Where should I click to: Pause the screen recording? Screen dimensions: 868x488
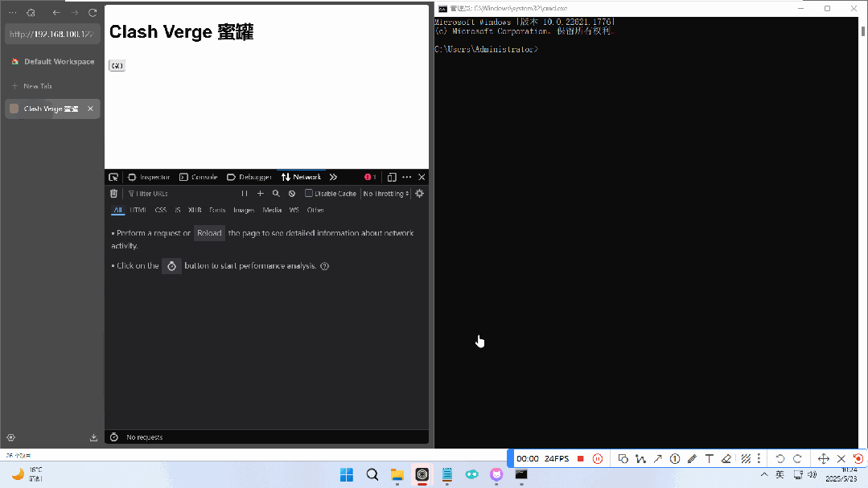[598, 459]
